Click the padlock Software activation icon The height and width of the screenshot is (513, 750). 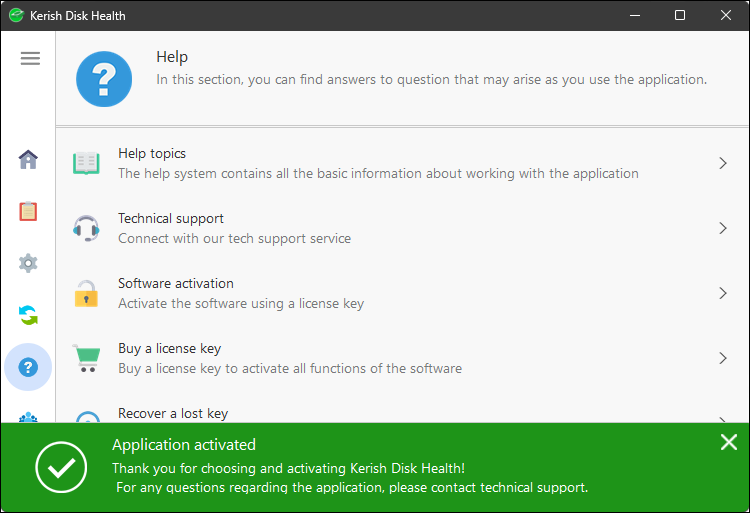(87, 293)
